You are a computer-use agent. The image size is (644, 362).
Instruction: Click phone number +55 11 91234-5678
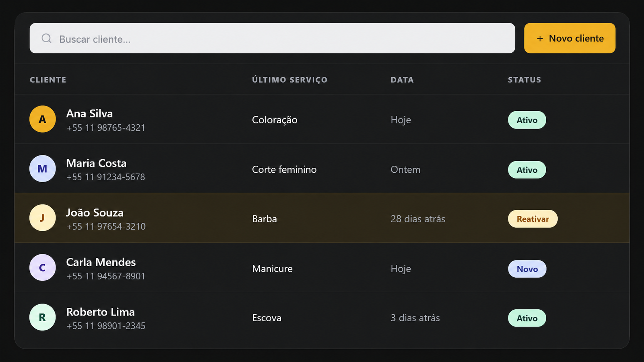click(x=106, y=177)
